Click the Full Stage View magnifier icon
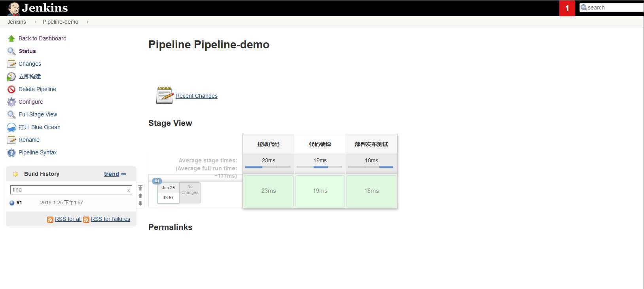 click(11, 114)
